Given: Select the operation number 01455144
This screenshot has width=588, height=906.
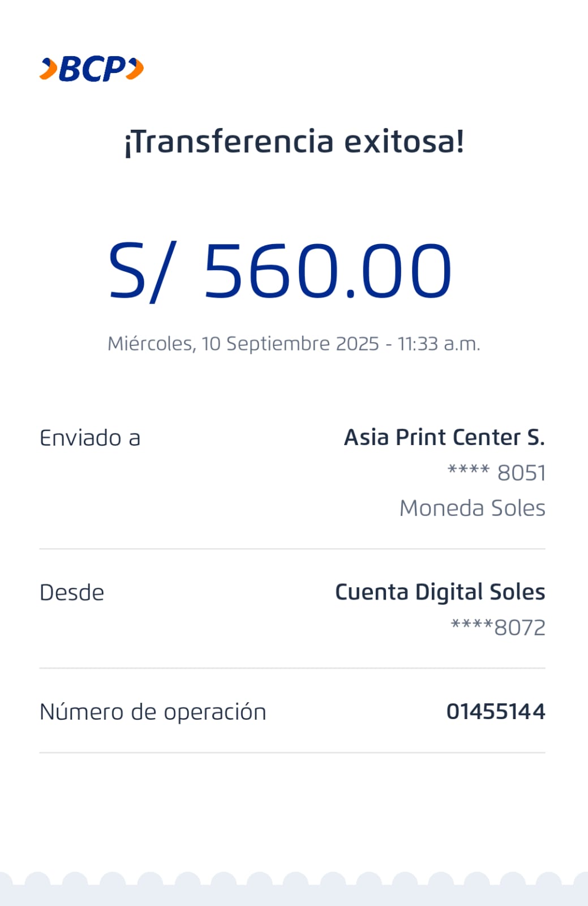Looking at the screenshot, I should 496,711.
